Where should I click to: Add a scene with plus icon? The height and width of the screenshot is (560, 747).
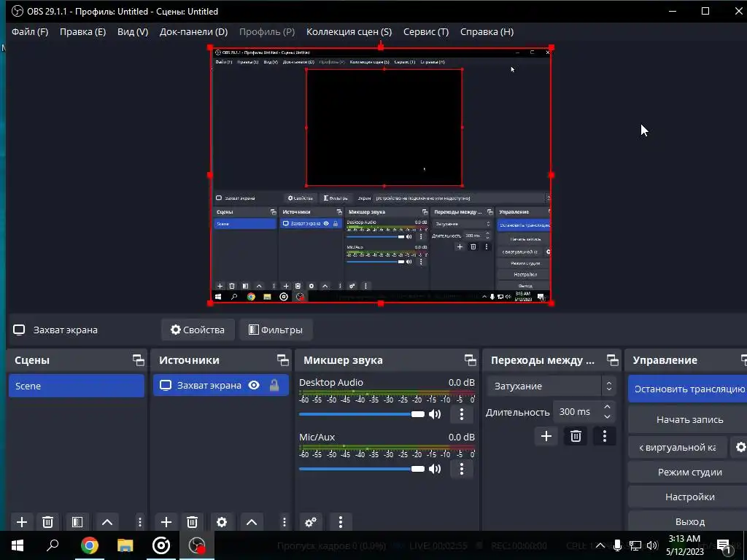coord(21,522)
